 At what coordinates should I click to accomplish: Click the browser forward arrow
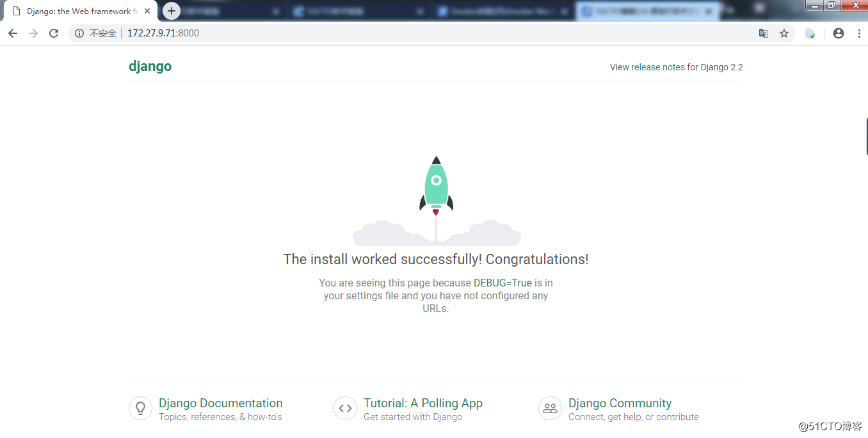click(x=33, y=33)
